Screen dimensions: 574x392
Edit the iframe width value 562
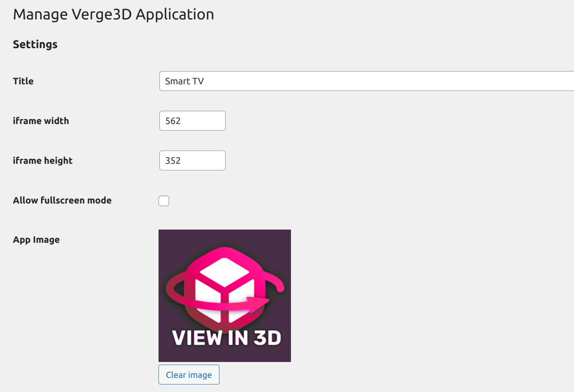click(x=193, y=121)
